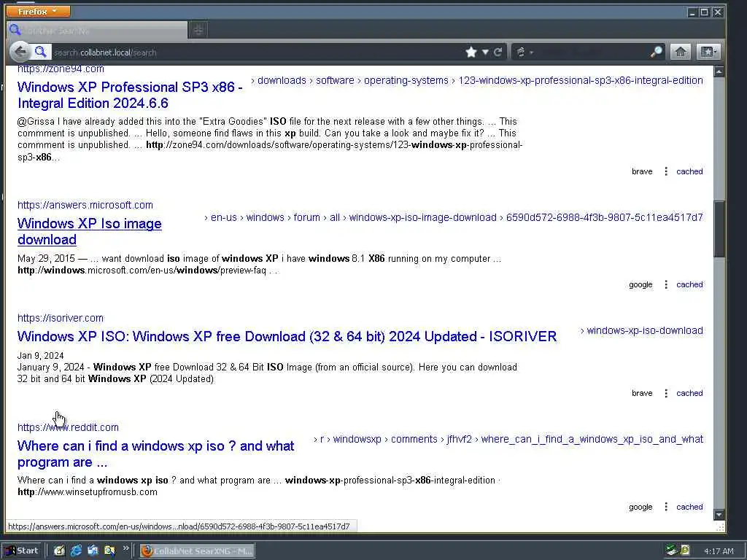Focus the address bar URL field
The width and height of the screenshot is (747, 560).
pyautogui.click(x=258, y=52)
